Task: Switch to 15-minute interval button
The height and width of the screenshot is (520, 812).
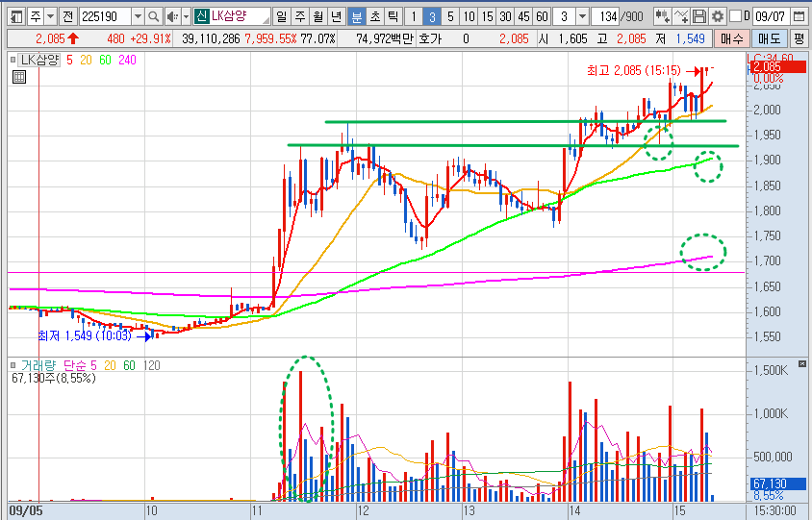Action: tap(487, 17)
